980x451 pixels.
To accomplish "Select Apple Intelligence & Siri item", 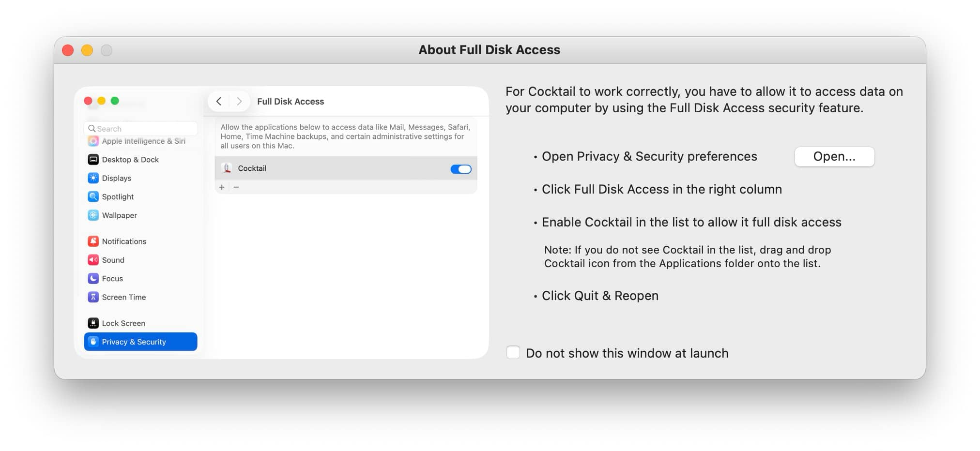I will pyautogui.click(x=143, y=141).
